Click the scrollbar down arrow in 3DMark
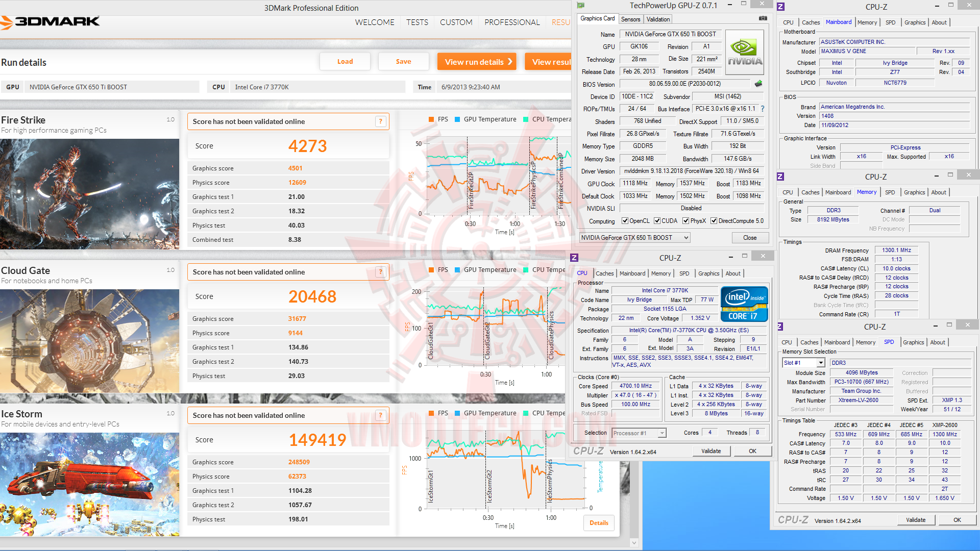The height and width of the screenshot is (551, 980). 634,543
